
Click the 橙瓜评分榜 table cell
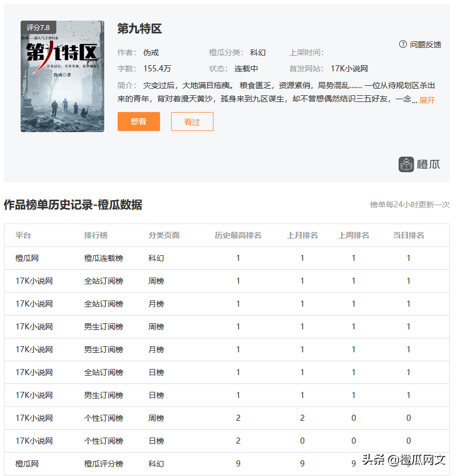point(104,464)
